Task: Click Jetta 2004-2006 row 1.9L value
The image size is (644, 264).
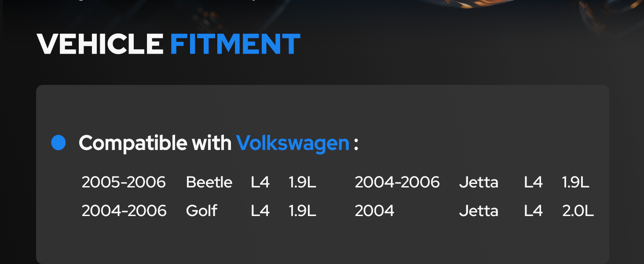Action: (576, 182)
